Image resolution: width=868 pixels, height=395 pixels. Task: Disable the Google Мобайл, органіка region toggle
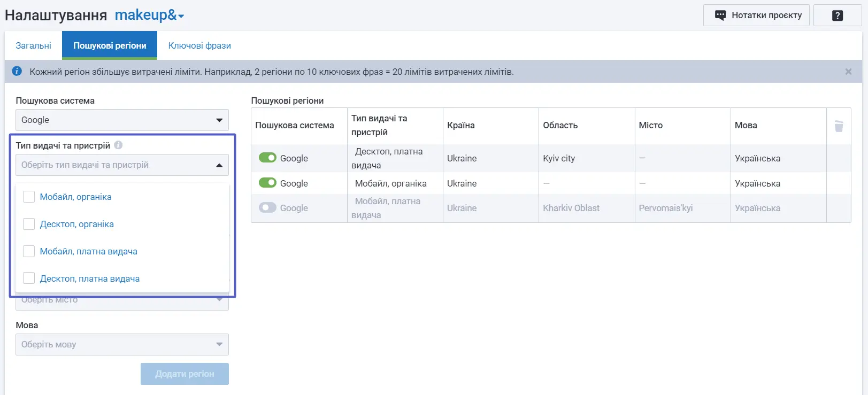tap(267, 183)
